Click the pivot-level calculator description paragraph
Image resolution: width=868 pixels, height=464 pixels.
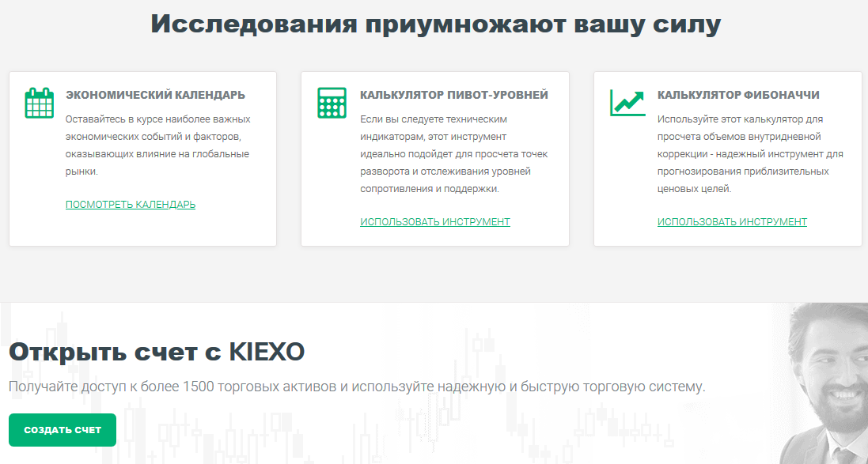coord(454,154)
